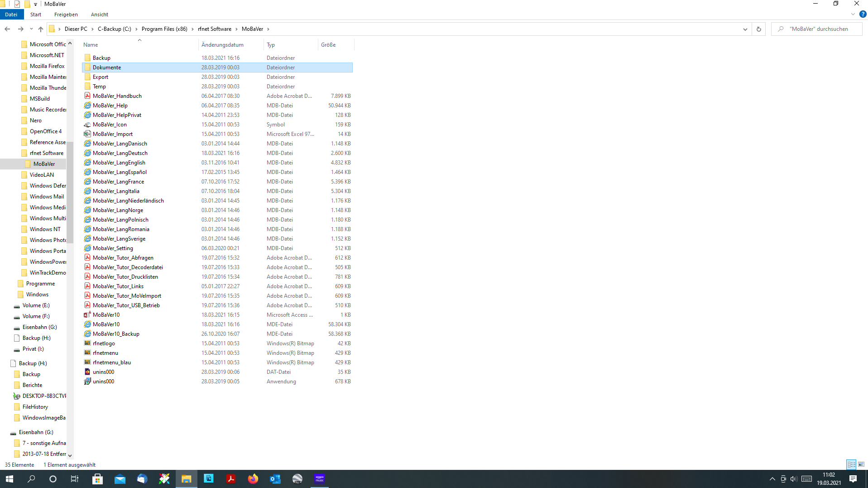The height and width of the screenshot is (488, 868).
Task: Show hidden system tray icons
Action: pos(772,479)
